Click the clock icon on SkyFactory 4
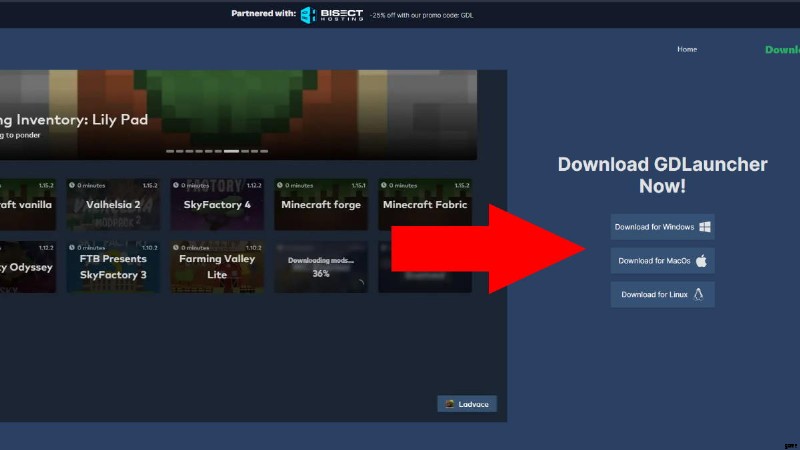The height and width of the screenshot is (450, 800). click(176, 185)
